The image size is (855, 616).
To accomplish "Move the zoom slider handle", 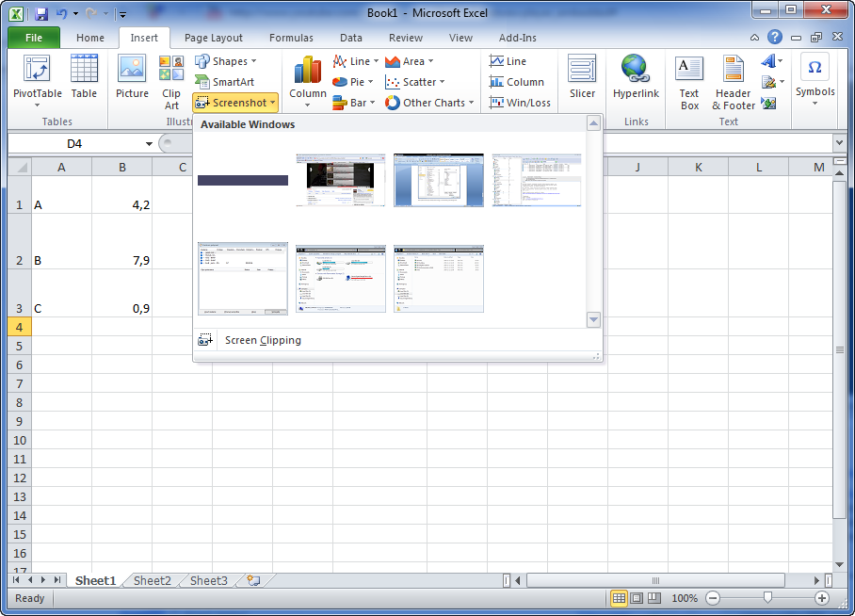I will pyautogui.click(x=767, y=598).
